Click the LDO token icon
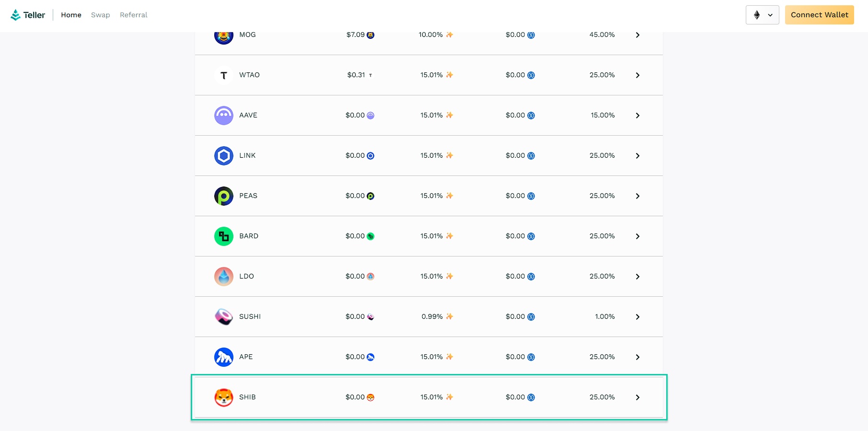This screenshot has width=868, height=431. 223,277
